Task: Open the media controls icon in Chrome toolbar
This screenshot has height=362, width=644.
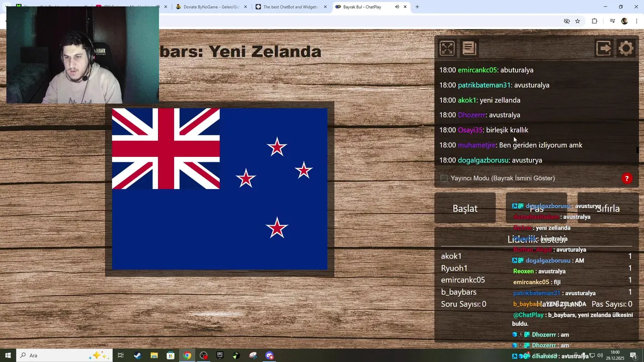Action: [612, 21]
